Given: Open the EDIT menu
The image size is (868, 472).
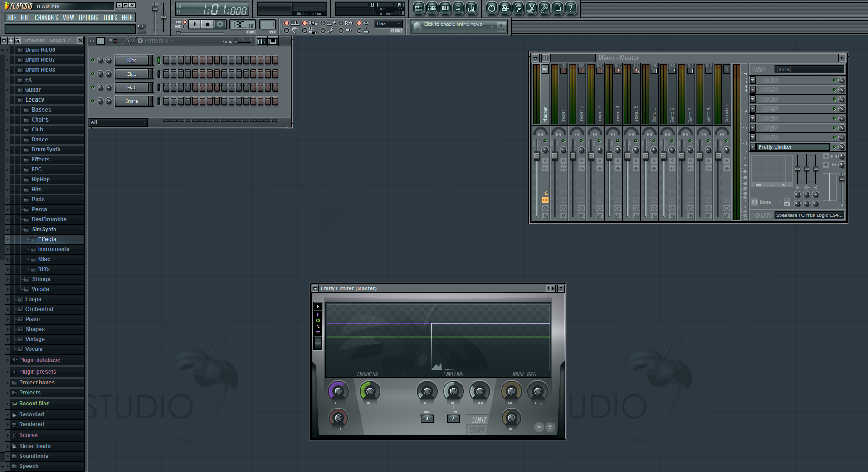Looking at the screenshot, I should pyautogui.click(x=26, y=18).
